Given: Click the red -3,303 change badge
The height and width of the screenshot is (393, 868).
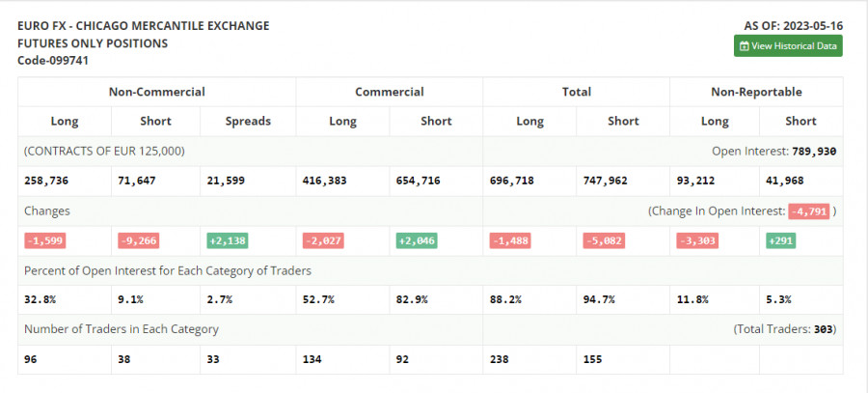Looking at the screenshot, I should 696,240.
